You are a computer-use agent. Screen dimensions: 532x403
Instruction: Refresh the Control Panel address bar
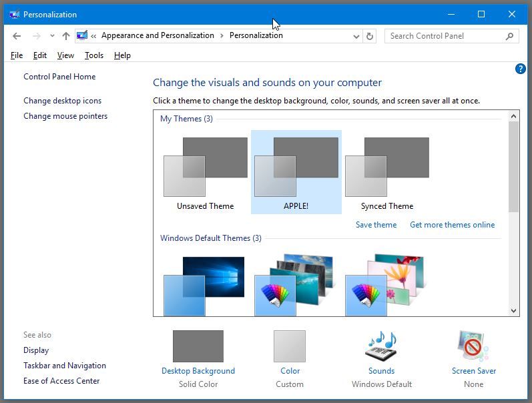[370, 36]
